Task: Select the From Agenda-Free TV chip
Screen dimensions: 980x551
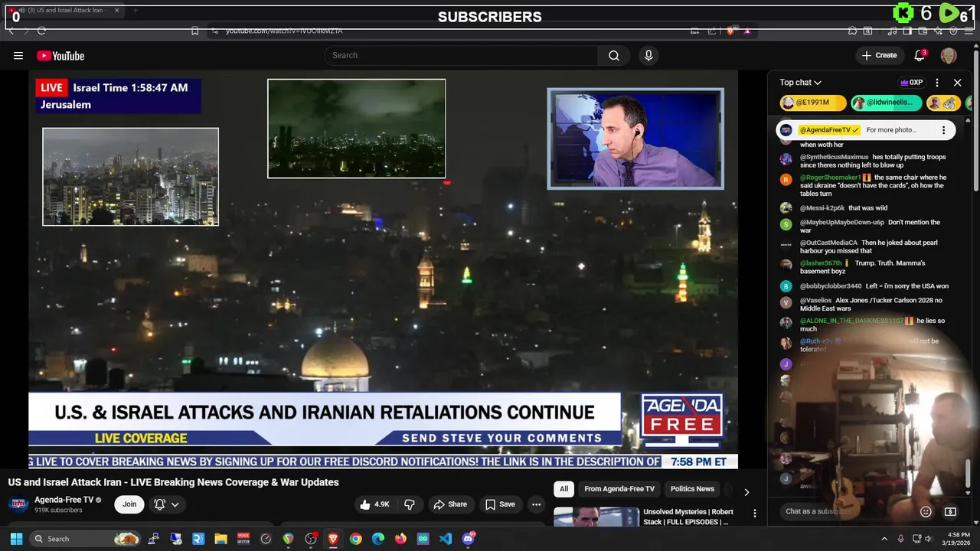Action: point(619,489)
